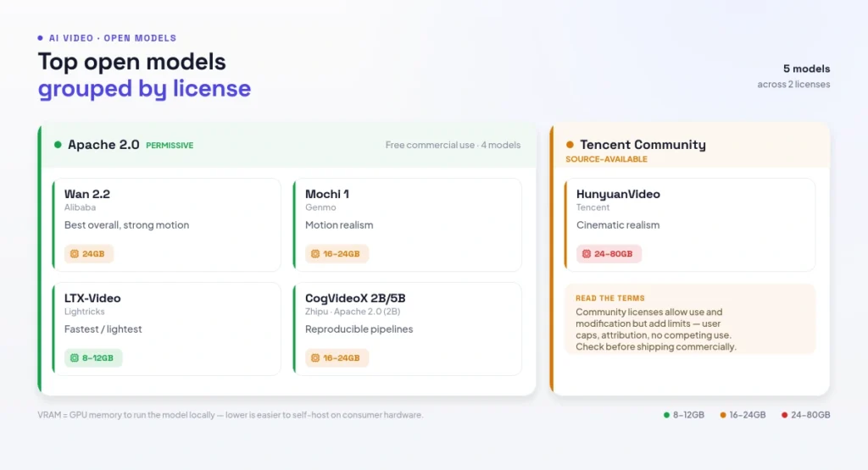Click 'Reproducible pipelines' description

[359, 329]
